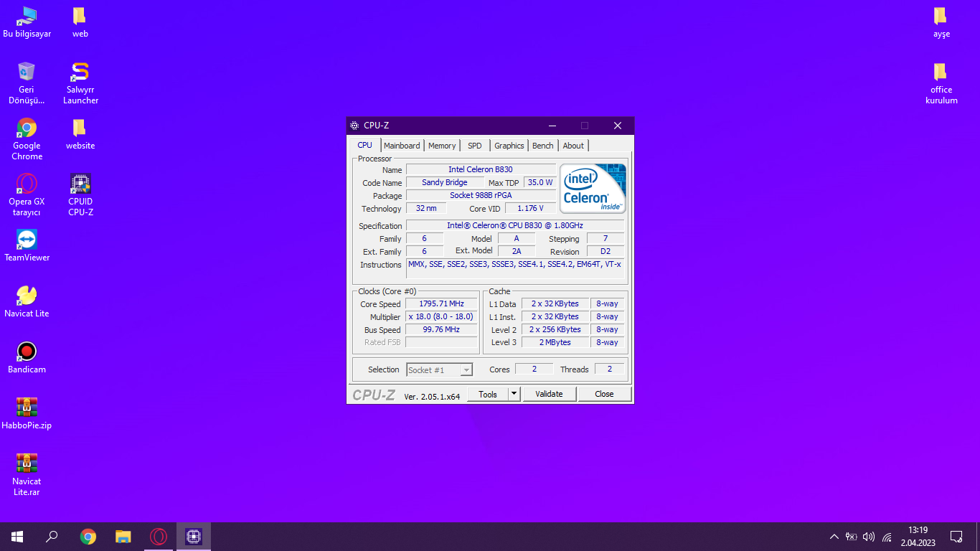Switch to the SPD tab
The width and height of the screenshot is (980, 551).
(x=475, y=146)
